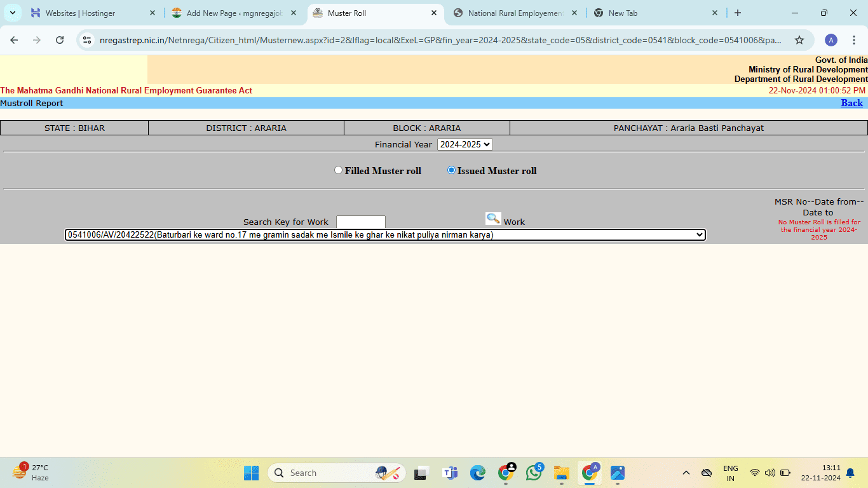Launch Microsoft Teams from the taskbar
Screen dimensions: 868x488
(450, 473)
